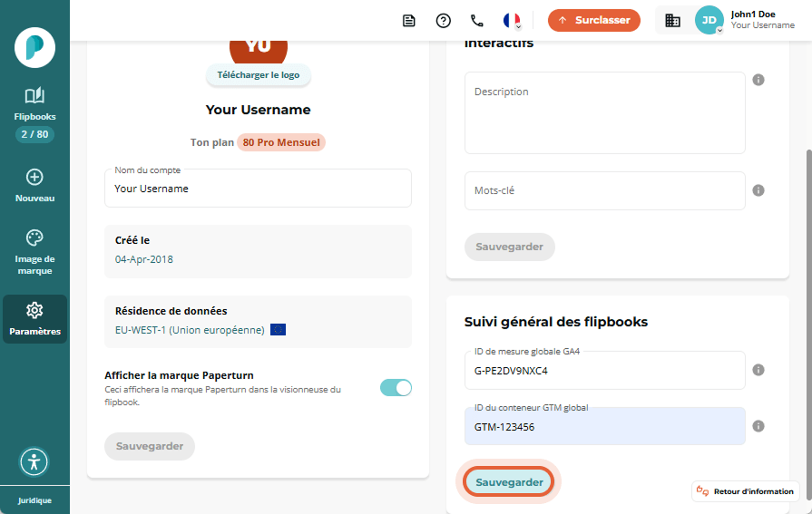Focus the ID du conteneur GTM global field
Screen dimensions: 812x514
pyautogui.click(x=605, y=427)
